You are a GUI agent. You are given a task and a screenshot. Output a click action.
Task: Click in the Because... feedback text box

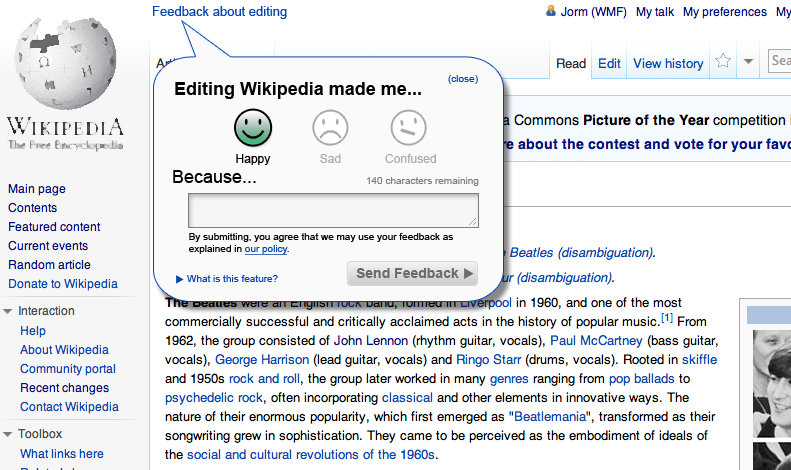pos(333,210)
